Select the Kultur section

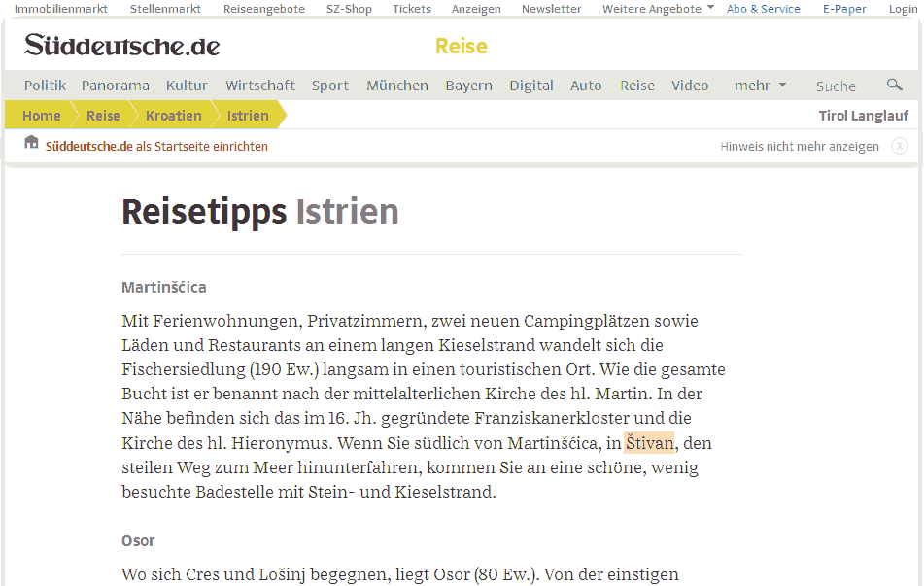(187, 86)
